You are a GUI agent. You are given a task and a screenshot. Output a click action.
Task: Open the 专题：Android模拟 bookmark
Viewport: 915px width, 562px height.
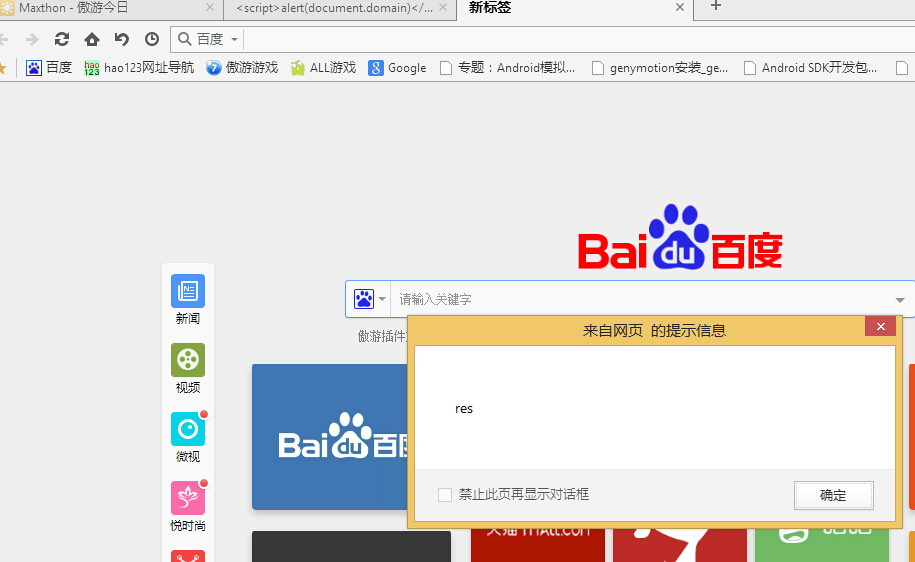(507, 68)
